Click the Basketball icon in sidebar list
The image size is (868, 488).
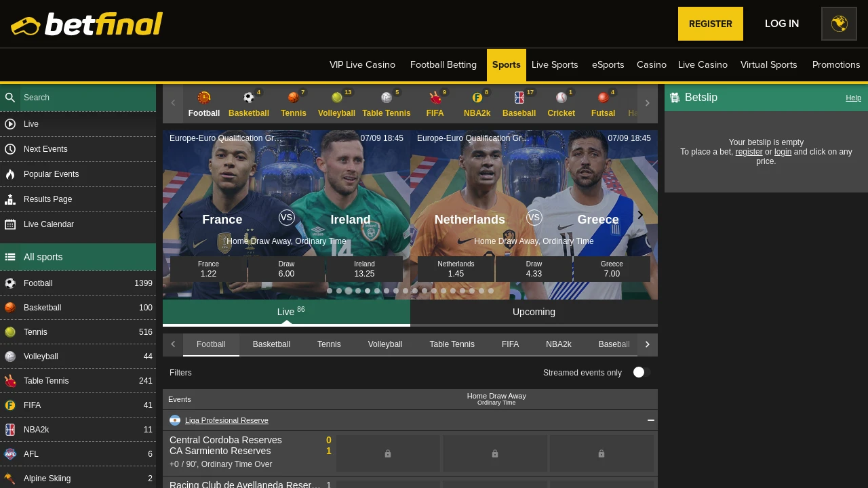point(10,308)
